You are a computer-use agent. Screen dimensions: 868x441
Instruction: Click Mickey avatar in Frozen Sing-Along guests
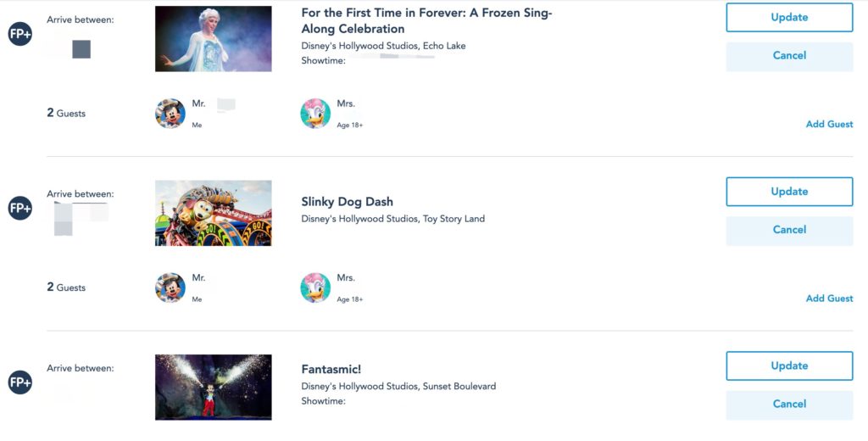tap(170, 114)
